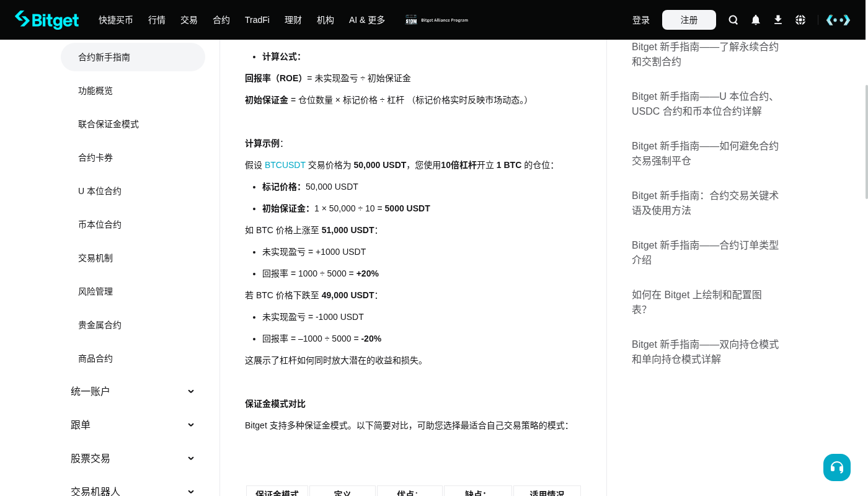Open the customer support headset button
The height and width of the screenshot is (496, 868).
[x=837, y=467]
